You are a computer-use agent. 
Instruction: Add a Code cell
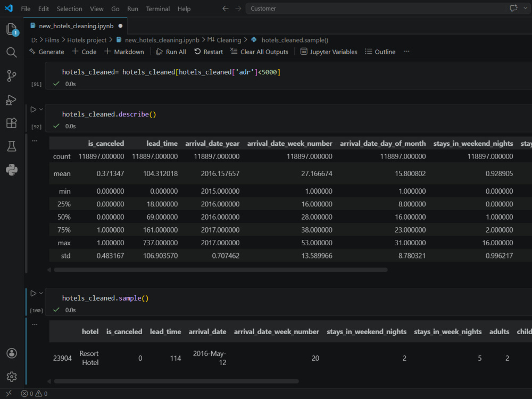[85, 52]
